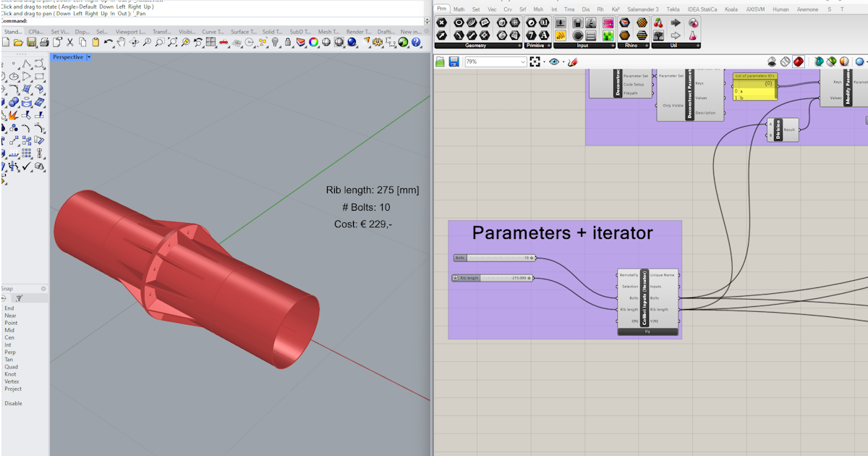Click the Undo arrow icon
The height and width of the screenshot is (456, 868).
point(108,43)
